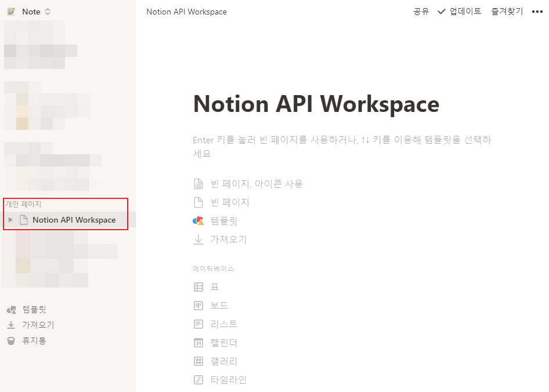Viewport: 549px width, 392px height.
Task: Click the 휴지통 trash can icon
Action: tap(11, 340)
